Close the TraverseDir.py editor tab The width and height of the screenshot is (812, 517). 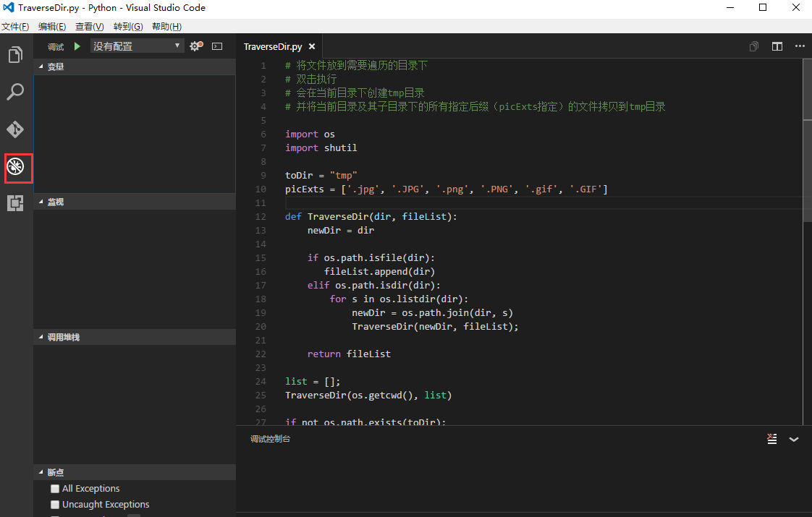(312, 46)
